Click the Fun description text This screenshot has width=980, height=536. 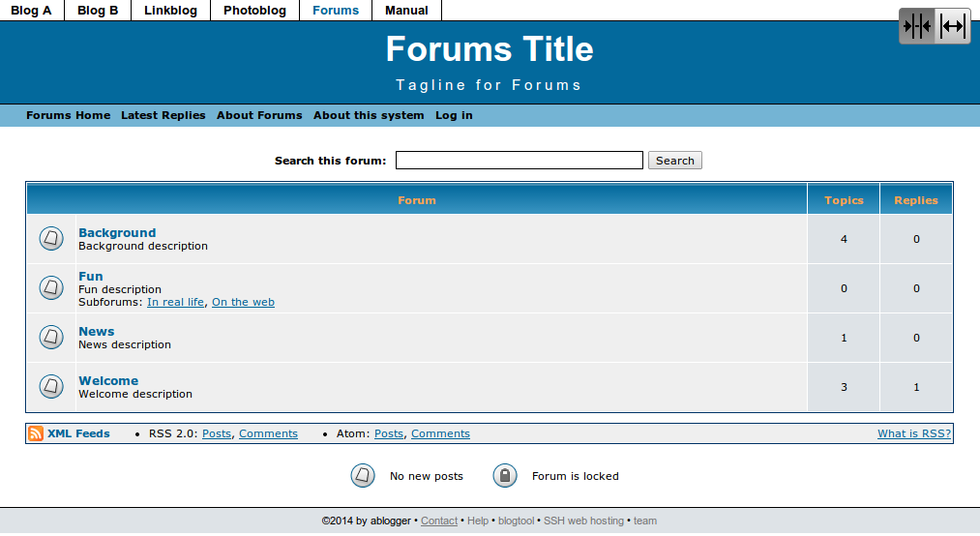tap(120, 289)
